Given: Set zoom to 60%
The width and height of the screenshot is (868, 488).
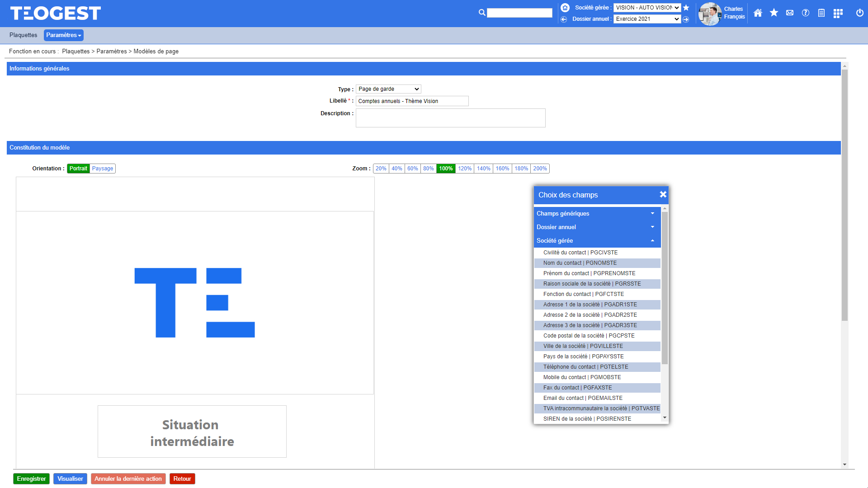Looking at the screenshot, I should tap(413, 169).
